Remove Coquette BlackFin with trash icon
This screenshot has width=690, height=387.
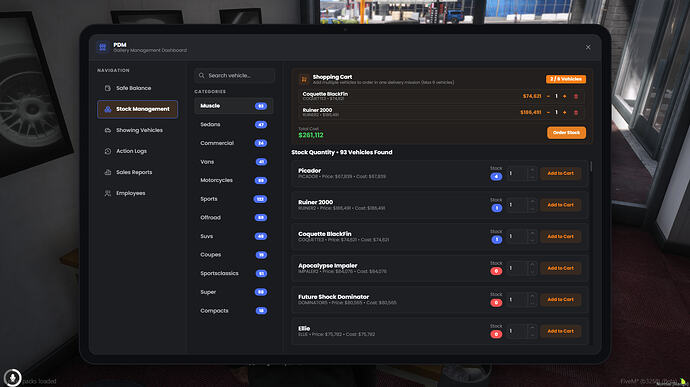click(x=576, y=96)
